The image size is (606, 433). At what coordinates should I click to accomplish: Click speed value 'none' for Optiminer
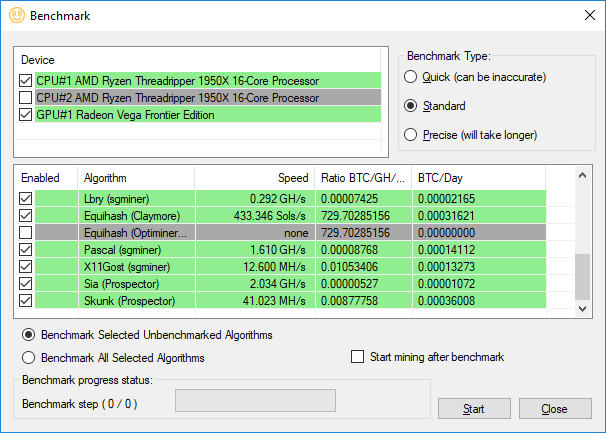click(296, 233)
